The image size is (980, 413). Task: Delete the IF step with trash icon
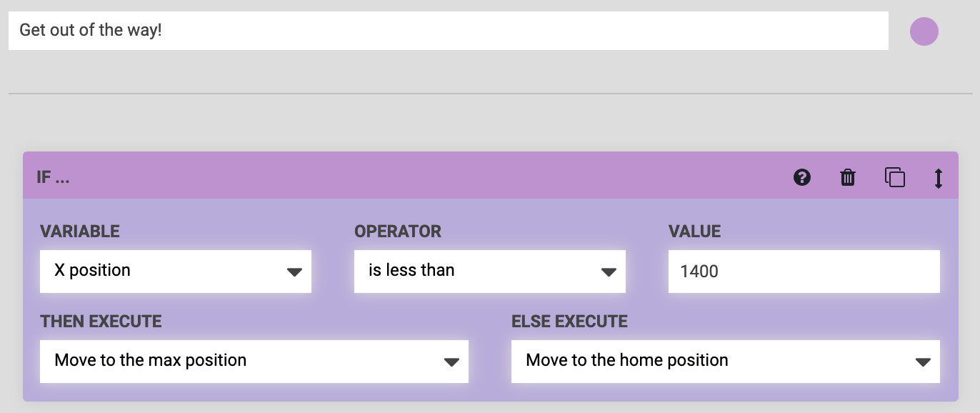[x=848, y=177]
